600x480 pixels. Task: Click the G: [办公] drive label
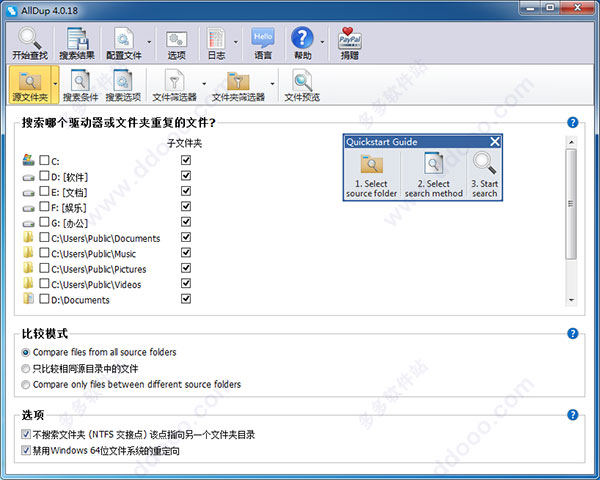tap(69, 223)
